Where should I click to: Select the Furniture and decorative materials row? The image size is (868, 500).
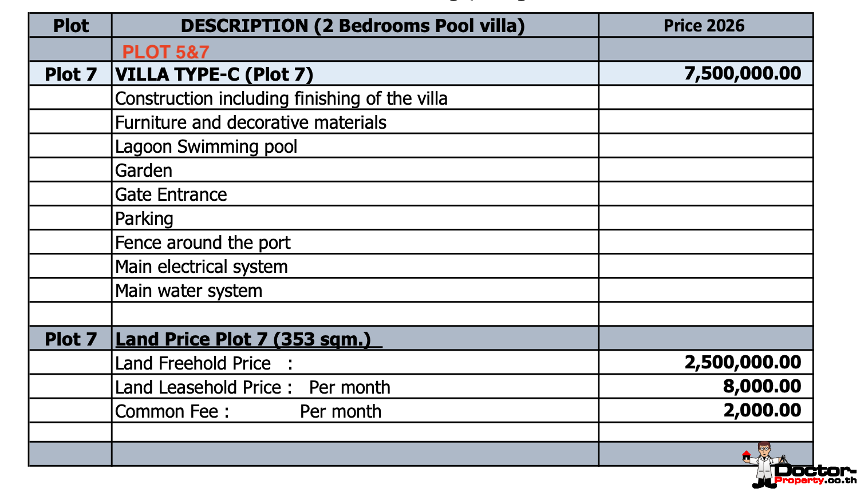(251, 122)
